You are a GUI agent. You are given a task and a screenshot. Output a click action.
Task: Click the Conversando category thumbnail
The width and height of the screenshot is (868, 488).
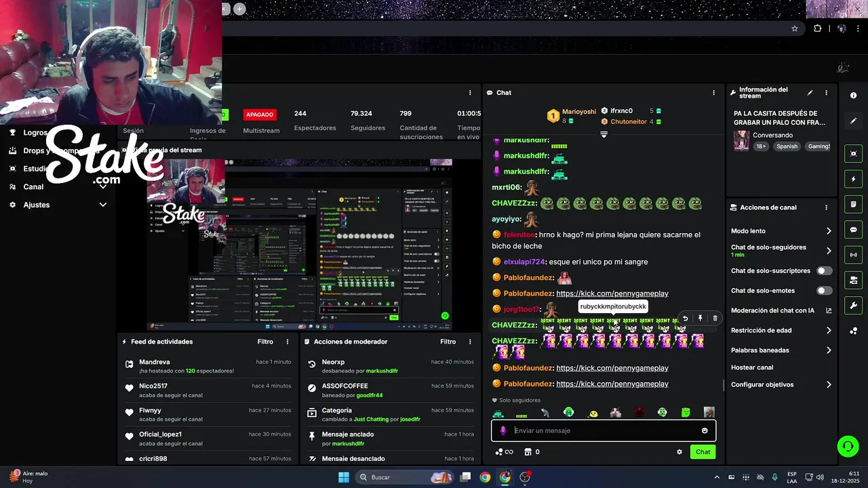(741, 141)
